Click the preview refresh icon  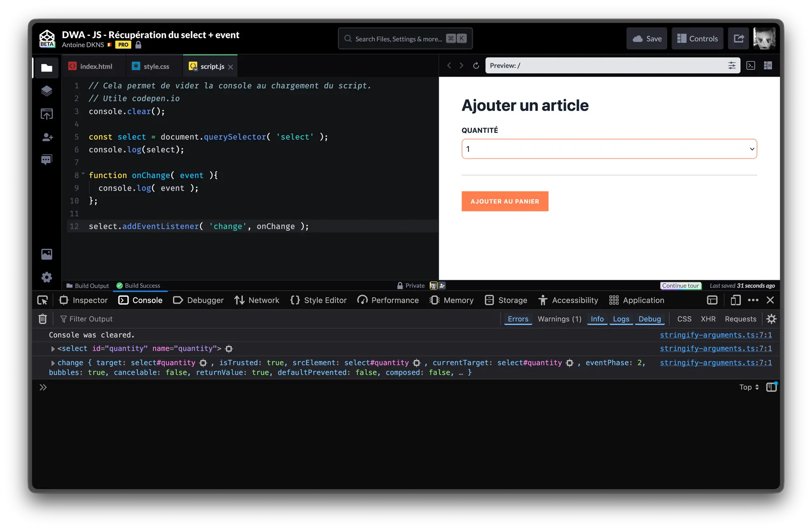pos(476,66)
